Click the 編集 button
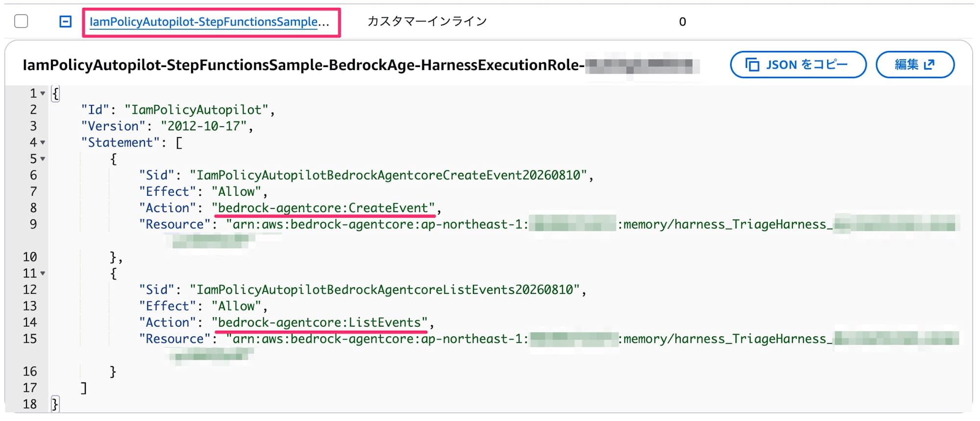 tap(915, 65)
